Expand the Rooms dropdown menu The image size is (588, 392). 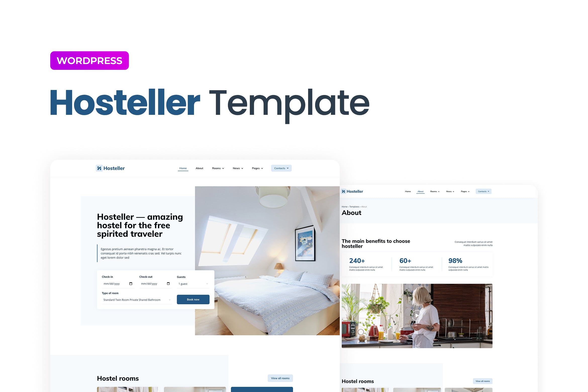(x=218, y=168)
